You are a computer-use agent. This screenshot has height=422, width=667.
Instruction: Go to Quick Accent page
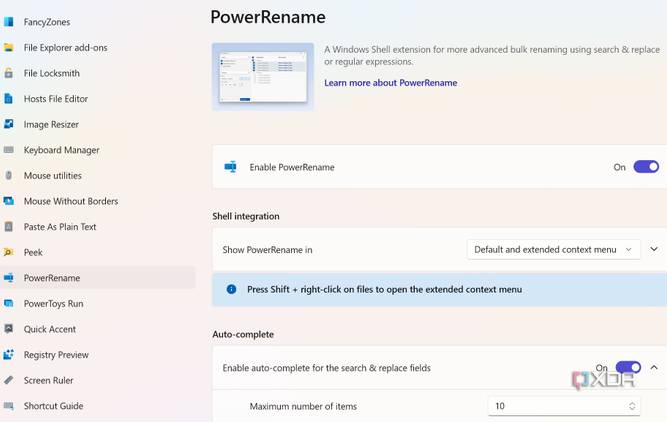click(50, 329)
